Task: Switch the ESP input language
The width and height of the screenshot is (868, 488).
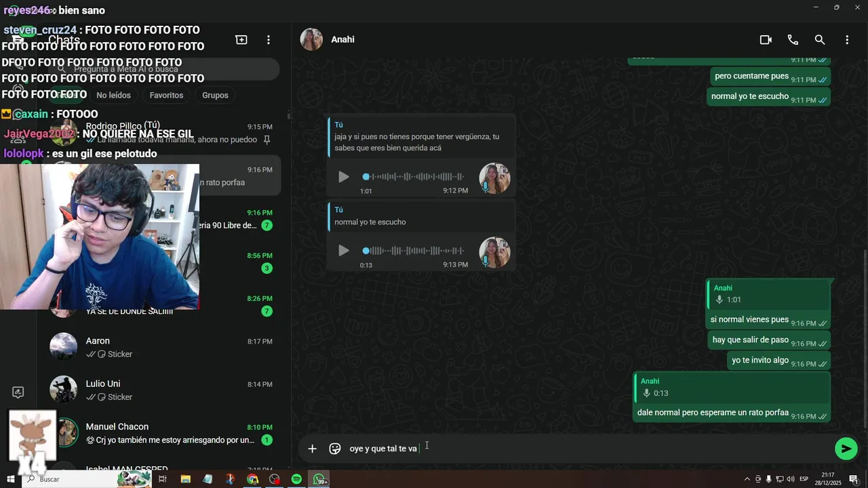Action: [804, 479]
